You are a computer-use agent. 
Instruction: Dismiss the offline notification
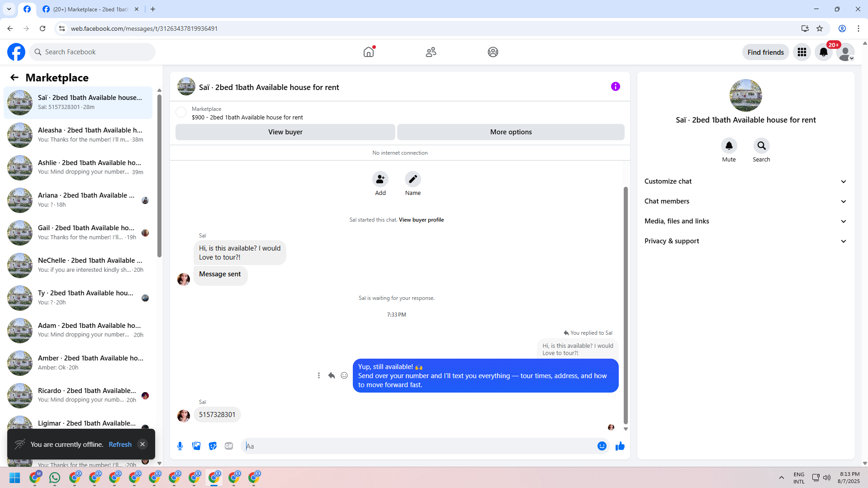(x=142, y=444)
